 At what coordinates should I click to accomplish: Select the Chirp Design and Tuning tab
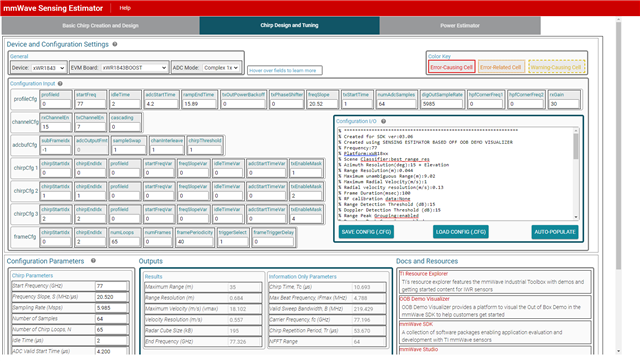[x=289, y=25]
